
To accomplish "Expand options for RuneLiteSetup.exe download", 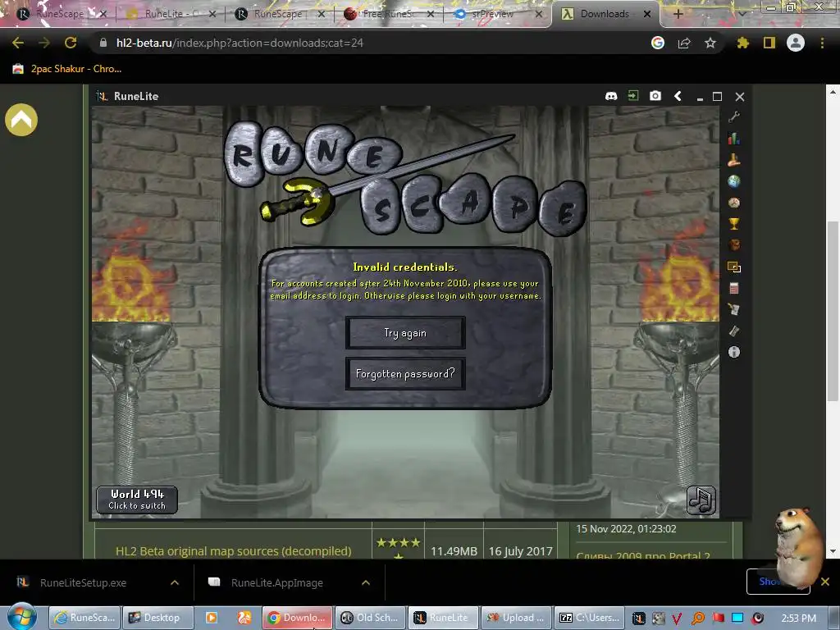I will tap(175, 582).
